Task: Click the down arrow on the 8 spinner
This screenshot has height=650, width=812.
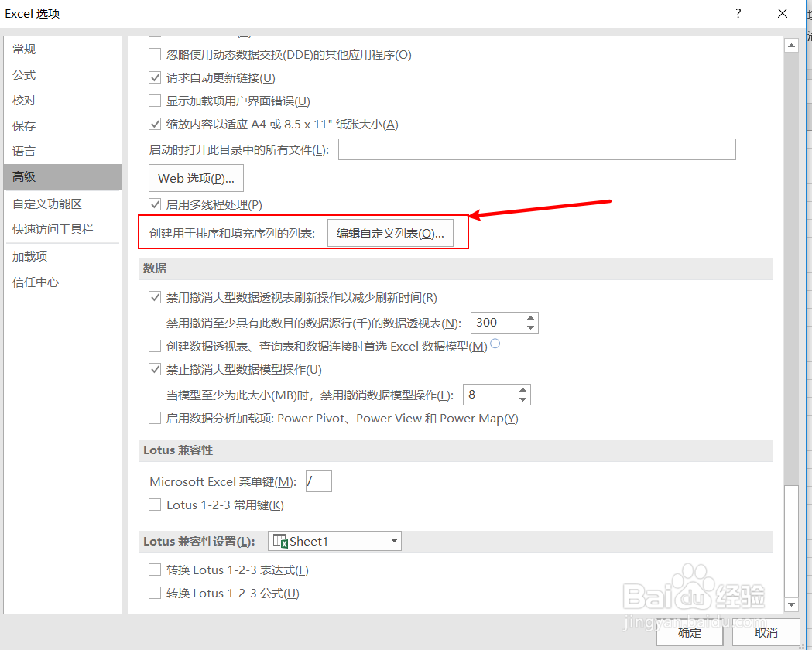Action: [x=522, y=399]
